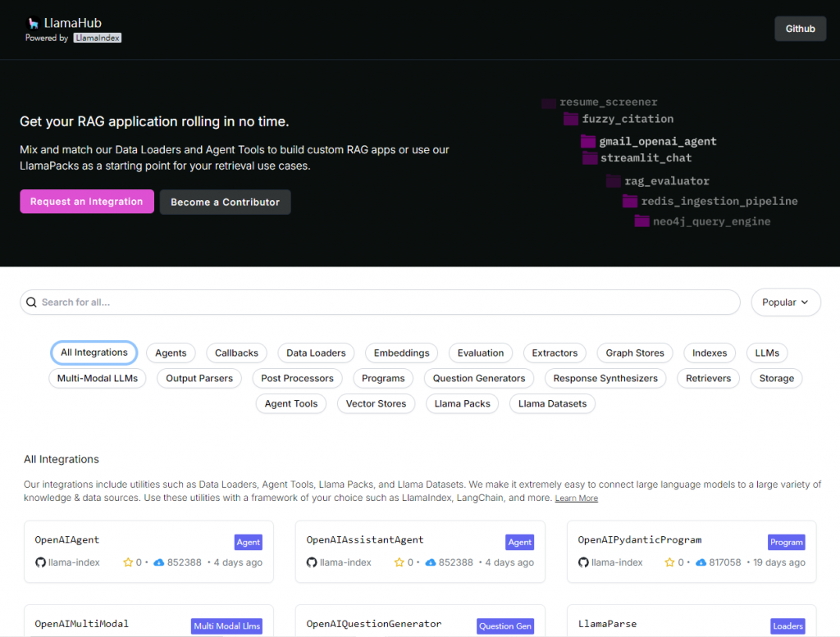840x637 pixels.
Task: Filter by Multi-Modal LLMs category
Action: pos(98,379)
